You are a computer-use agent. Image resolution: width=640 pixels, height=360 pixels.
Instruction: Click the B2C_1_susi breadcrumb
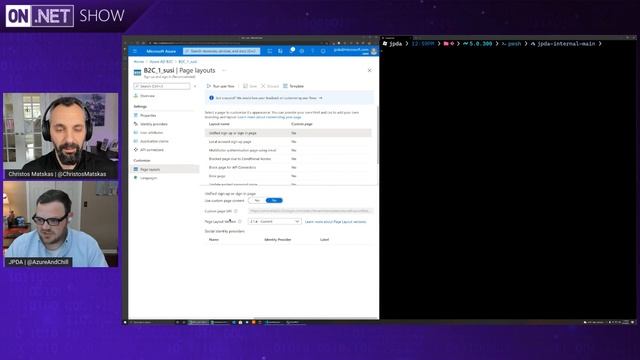(x=188, y=62)
